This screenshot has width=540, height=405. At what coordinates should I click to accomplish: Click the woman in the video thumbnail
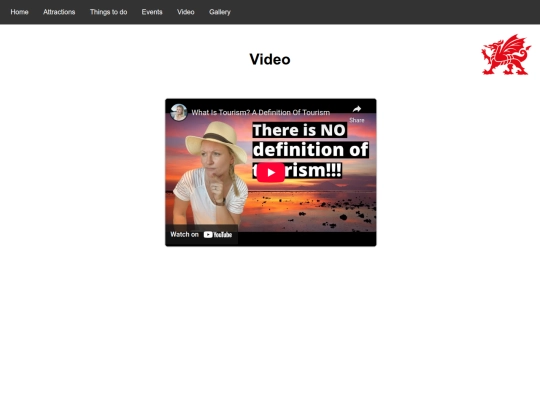[210, 177]
